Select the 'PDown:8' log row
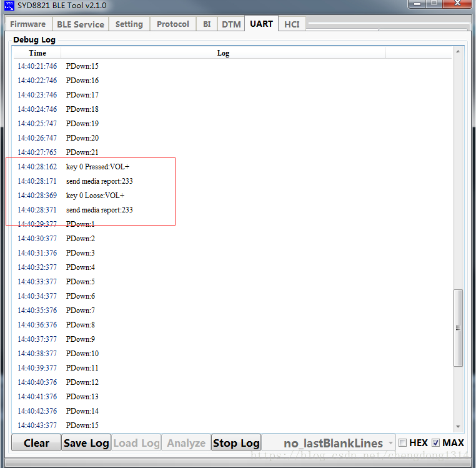 (232, 325)
